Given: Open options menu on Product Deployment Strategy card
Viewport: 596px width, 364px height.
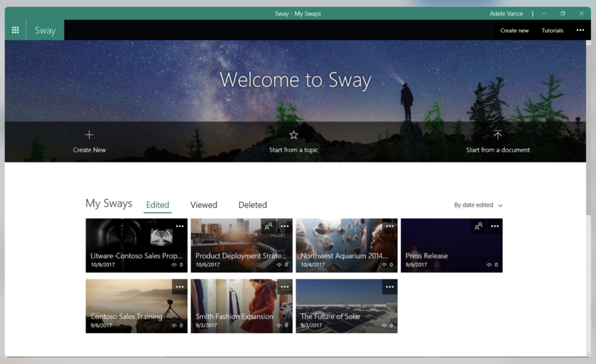Looking at the screenshot, I should pos(285,226).
